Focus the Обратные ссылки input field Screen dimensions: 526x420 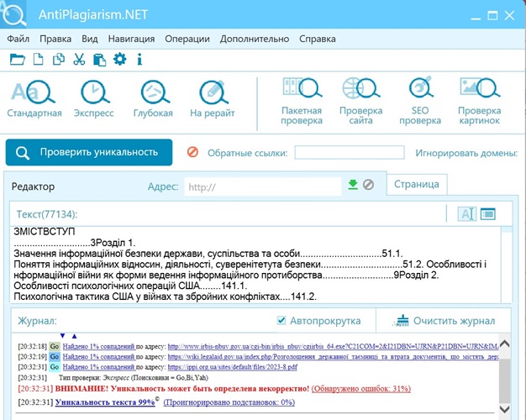350,152
